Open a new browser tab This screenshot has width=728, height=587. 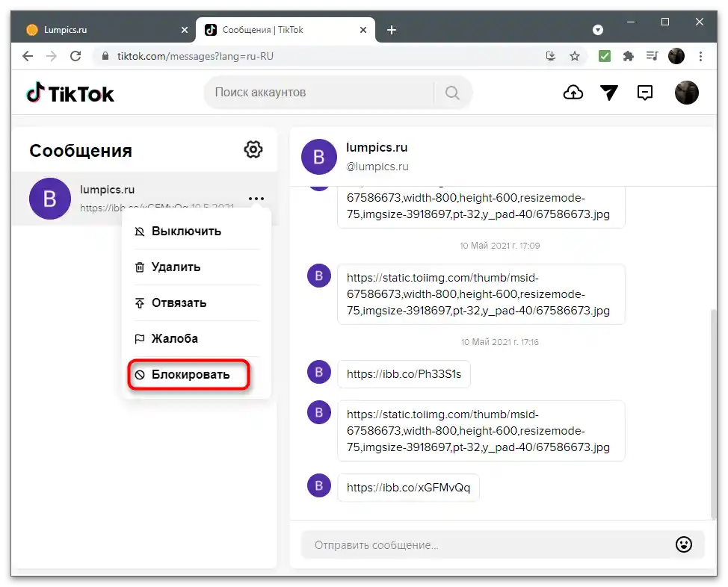[392, 30]
